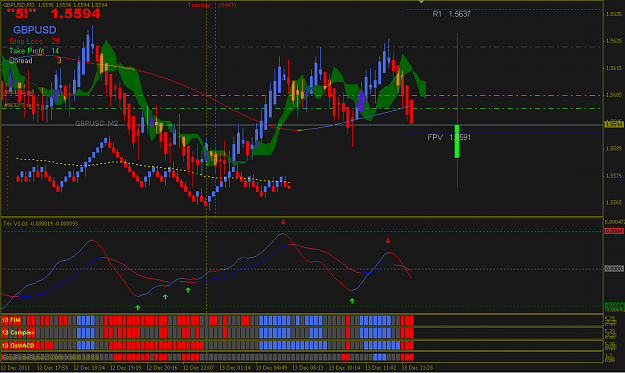Click the green buy arrow below the deepest Trix trough
Image resolution: width=625 pixels, height=373 pixels.
(138, 307)
